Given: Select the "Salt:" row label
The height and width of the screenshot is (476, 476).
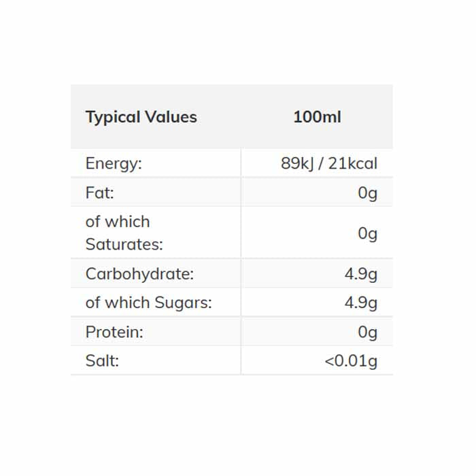Looking at the screenshot, I should point(102,361).
